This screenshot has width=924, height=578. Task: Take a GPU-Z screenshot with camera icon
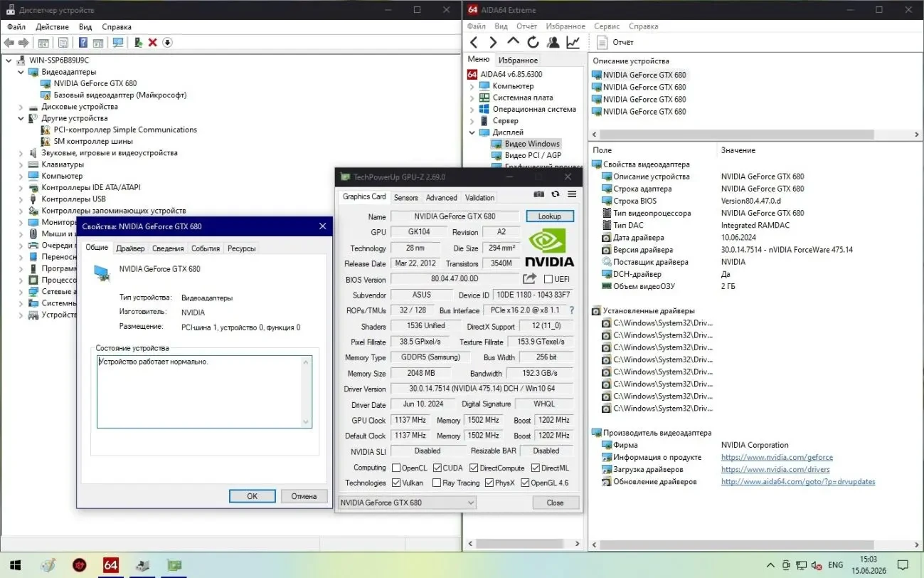(x=539, y=194)
